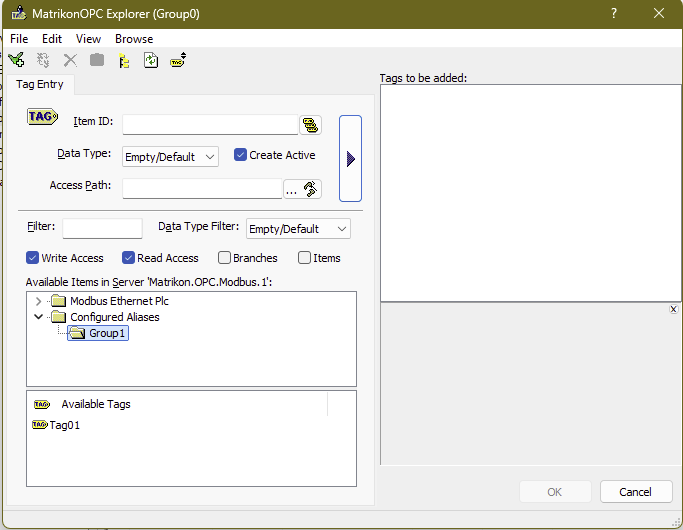The image size is (683, 530).
Task: Select the Tag01 tag icon
Action: [x=40, y=424]
